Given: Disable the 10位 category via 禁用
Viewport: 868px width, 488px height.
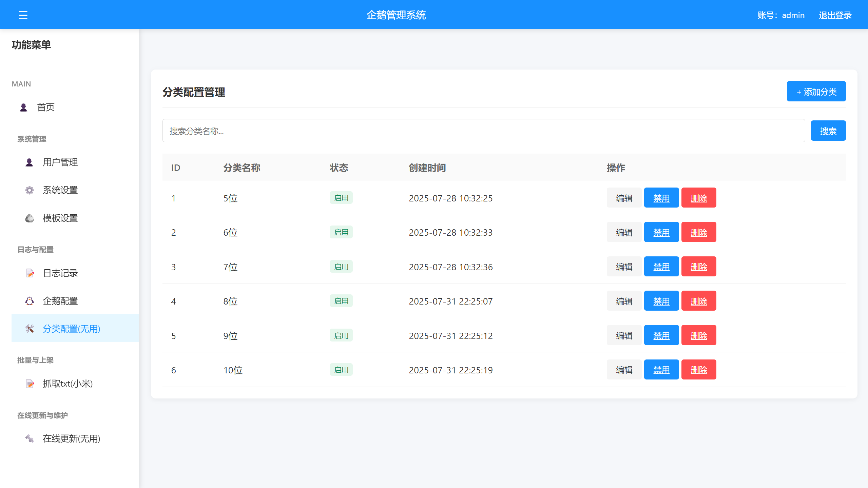Looking at the screenshot, I should click(661, 370).
